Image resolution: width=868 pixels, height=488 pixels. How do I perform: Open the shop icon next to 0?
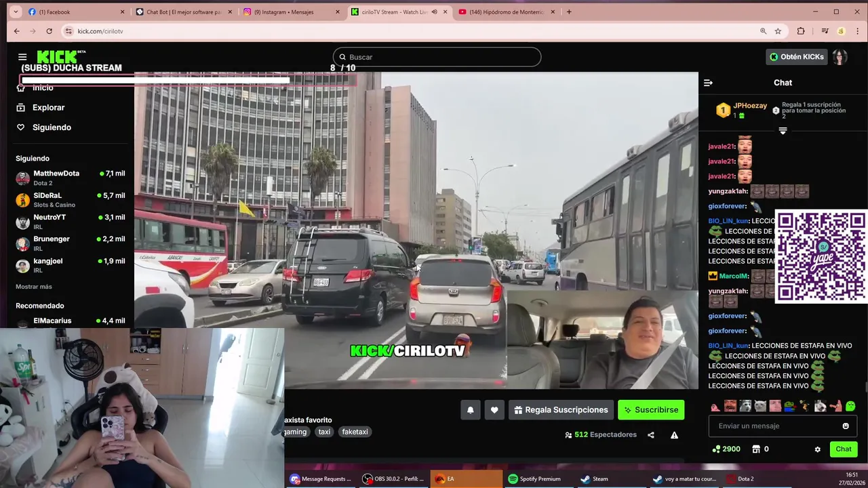[x=756, y=449]
